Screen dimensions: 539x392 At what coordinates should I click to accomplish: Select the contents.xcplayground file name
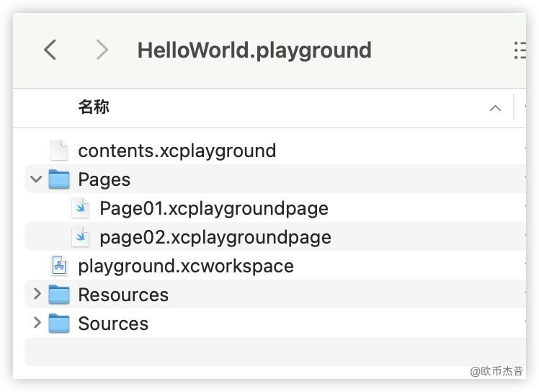177,151
